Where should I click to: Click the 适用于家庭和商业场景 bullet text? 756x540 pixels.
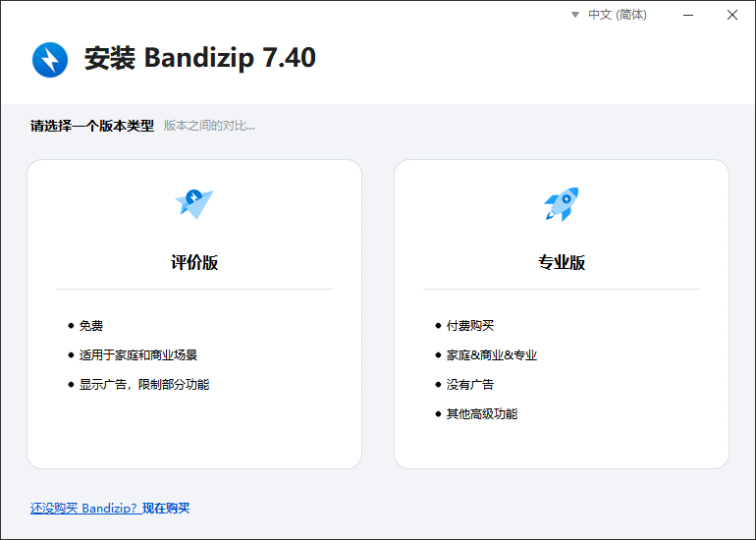click(138, 355)
